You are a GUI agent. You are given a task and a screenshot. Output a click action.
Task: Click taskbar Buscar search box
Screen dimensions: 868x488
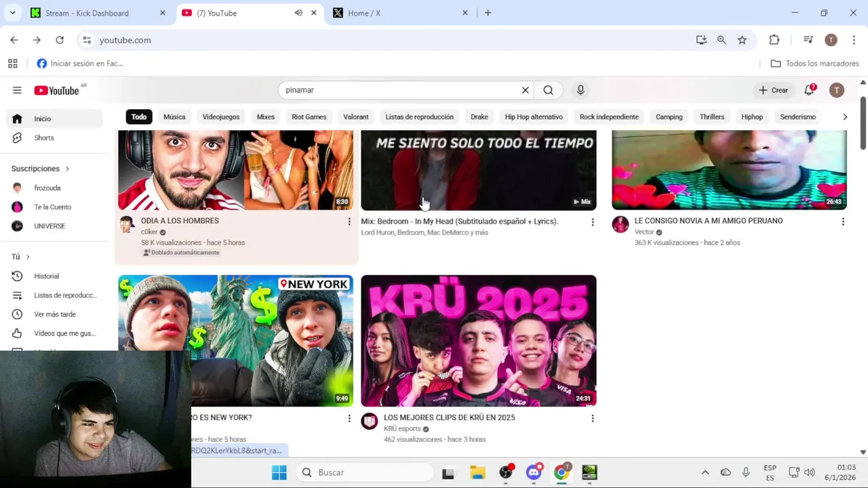coord(364,472)
